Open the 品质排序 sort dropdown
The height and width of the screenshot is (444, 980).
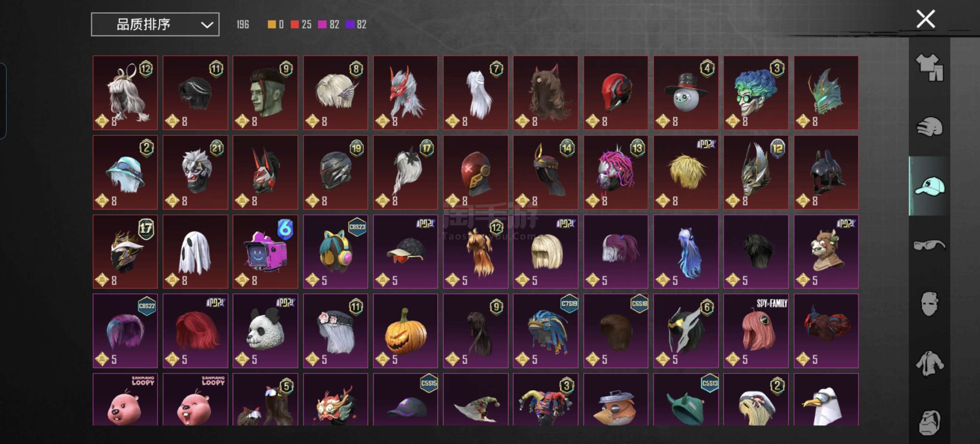coord(155,24)
